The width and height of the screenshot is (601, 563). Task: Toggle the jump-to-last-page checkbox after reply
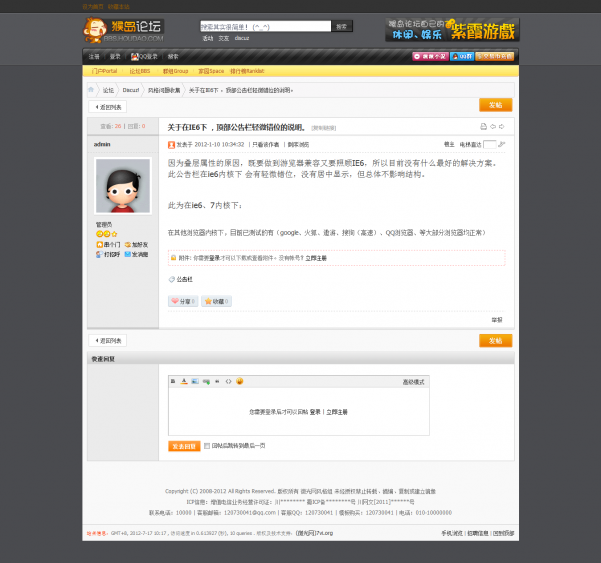(x=207, y=446)
